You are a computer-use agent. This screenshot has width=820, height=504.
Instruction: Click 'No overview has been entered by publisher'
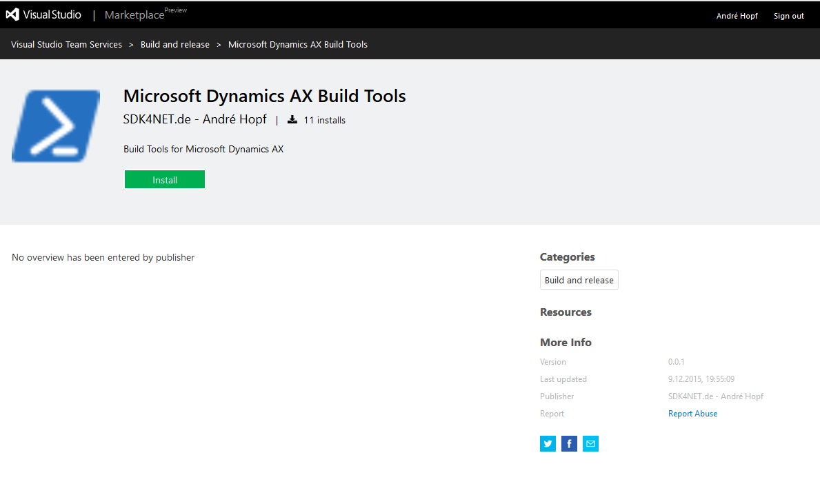coord(103,257)
